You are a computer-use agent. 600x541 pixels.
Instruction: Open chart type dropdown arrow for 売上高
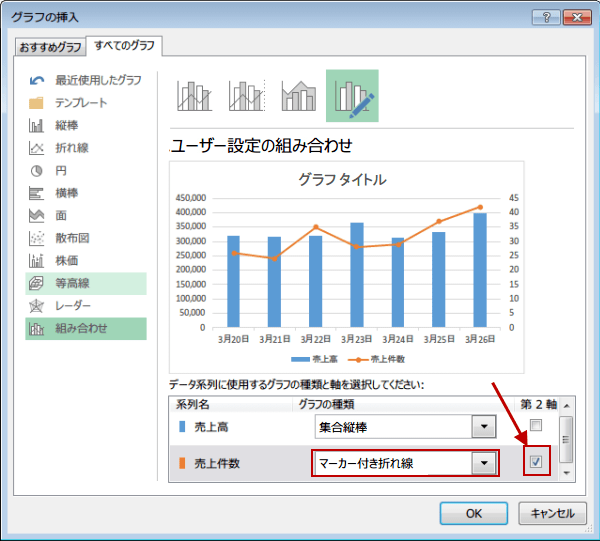point(484,426)
